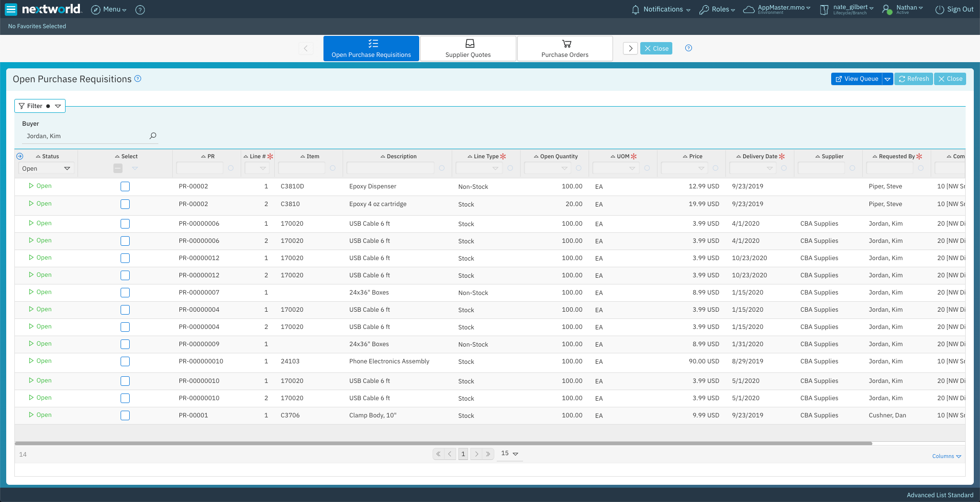The height and width of the screenshot is (502, 980).
Task: Open the page size 15 dropdown
Action: 509,453
